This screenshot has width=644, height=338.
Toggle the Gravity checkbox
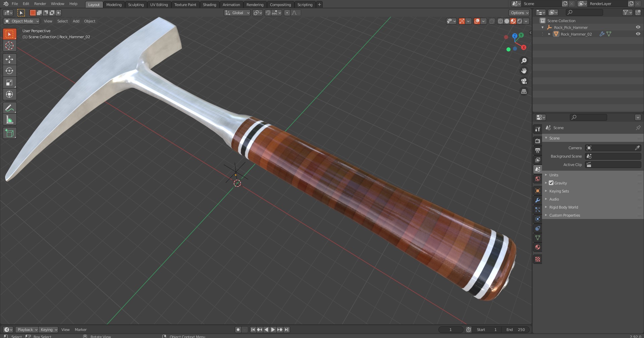click(551, 183)
